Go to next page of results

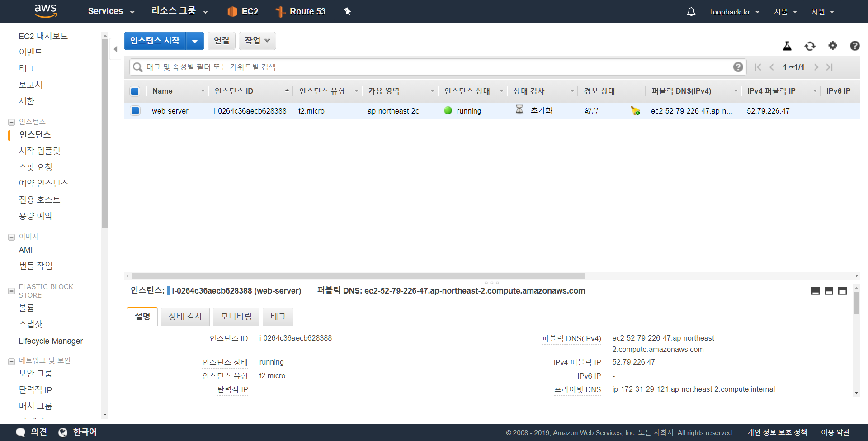click(x=816, y=67)
